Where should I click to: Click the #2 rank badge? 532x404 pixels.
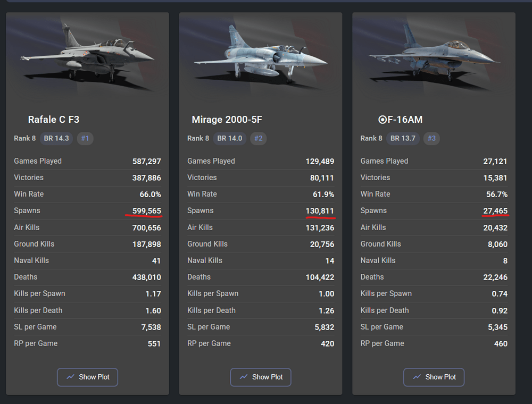point(258,138)
